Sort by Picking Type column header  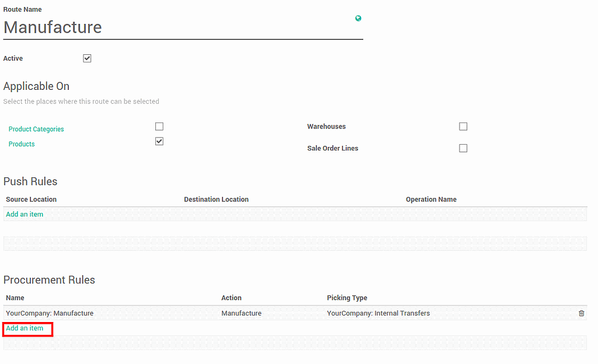coord(347,298)
